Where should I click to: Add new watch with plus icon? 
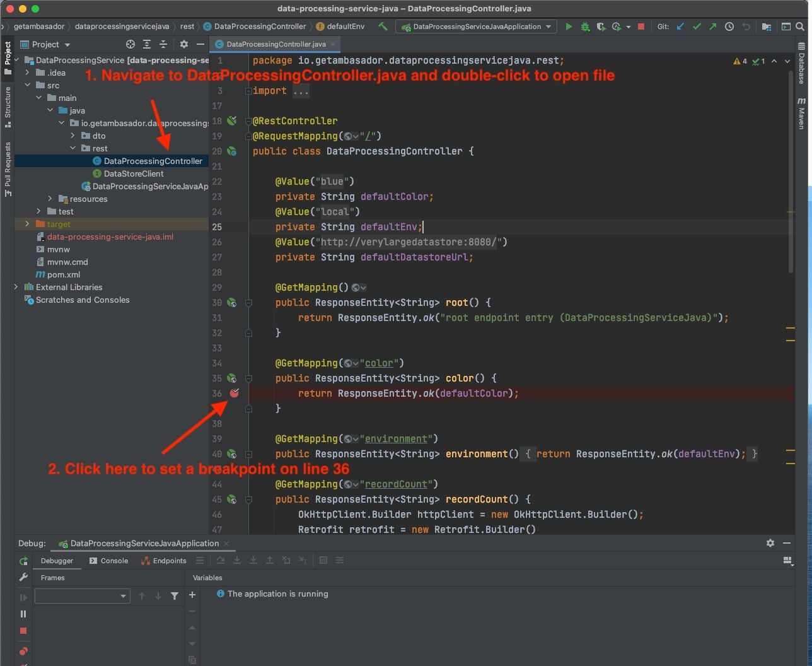coord(192,595)
